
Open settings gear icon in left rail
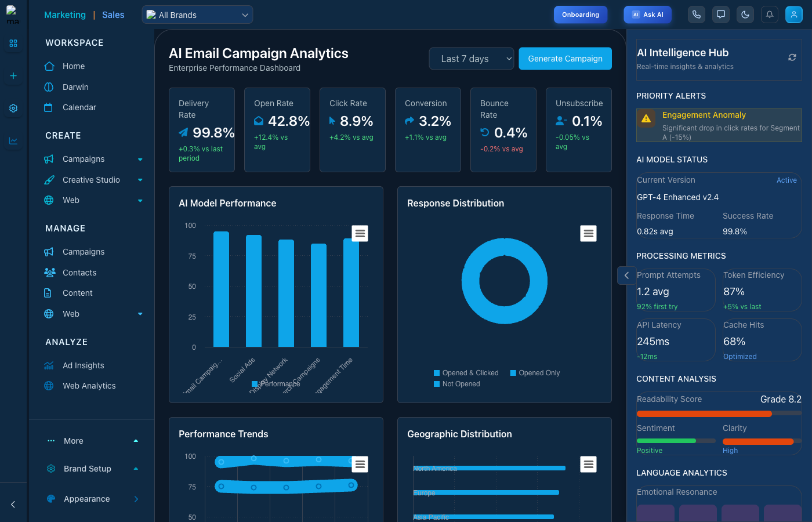(13, 108)
